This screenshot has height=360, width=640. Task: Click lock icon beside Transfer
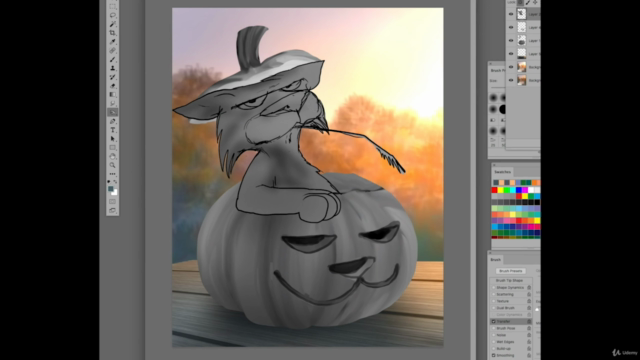pyautogui.click(x=529, y=322)
